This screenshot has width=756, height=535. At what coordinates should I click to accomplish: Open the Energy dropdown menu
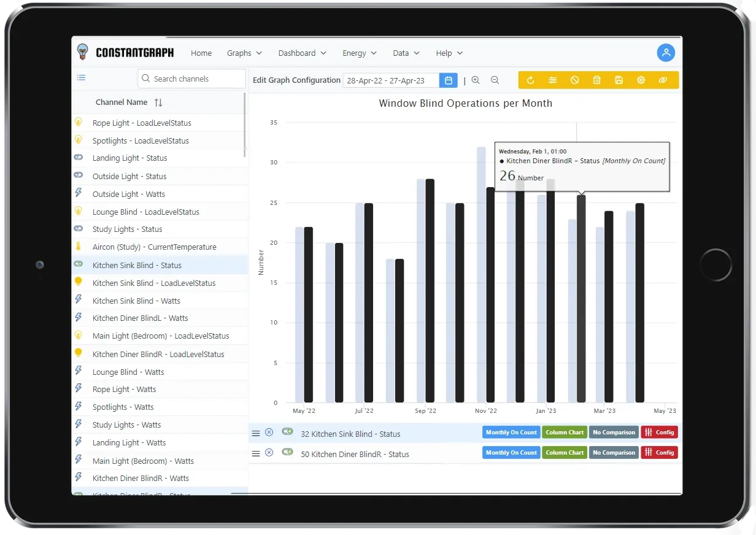(x=359, y=53)
